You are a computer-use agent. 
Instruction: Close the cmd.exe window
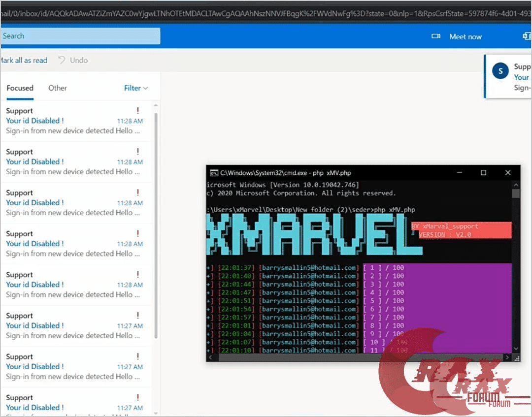point(508,173)
